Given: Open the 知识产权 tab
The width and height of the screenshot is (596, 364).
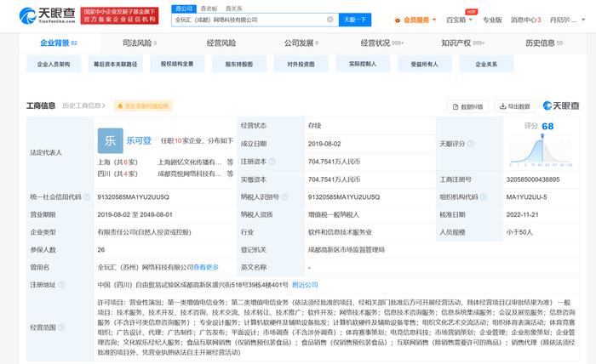Looking at the screenshot, I should point(462,43).
